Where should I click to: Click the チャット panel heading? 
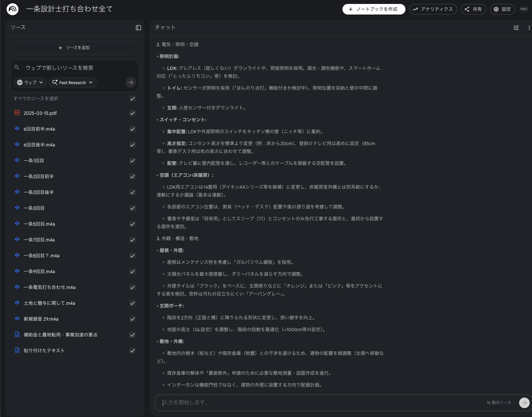point(165,27)
